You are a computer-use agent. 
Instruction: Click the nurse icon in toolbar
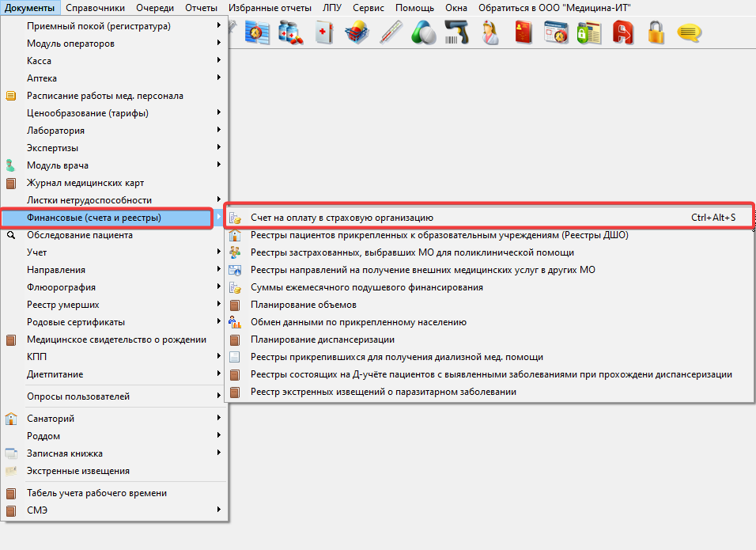pos(490,33)
